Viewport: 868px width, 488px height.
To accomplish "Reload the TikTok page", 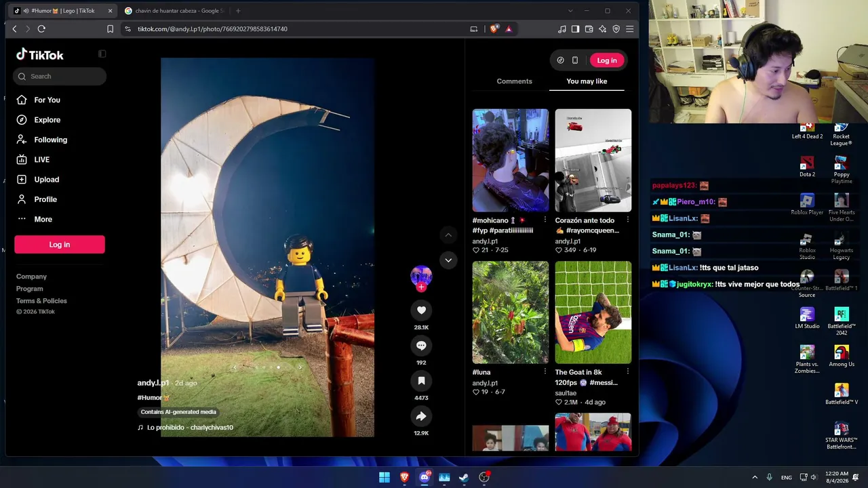I will [41, 29].
